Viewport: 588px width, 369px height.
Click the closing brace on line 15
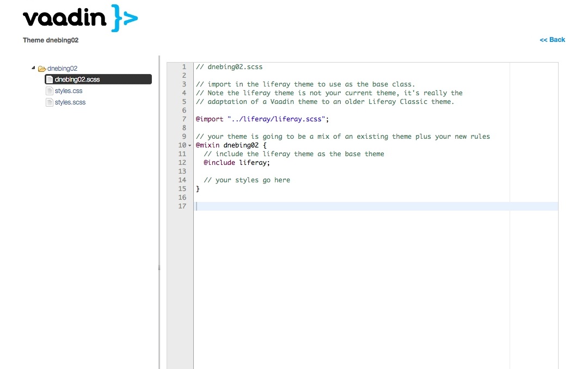198,189
